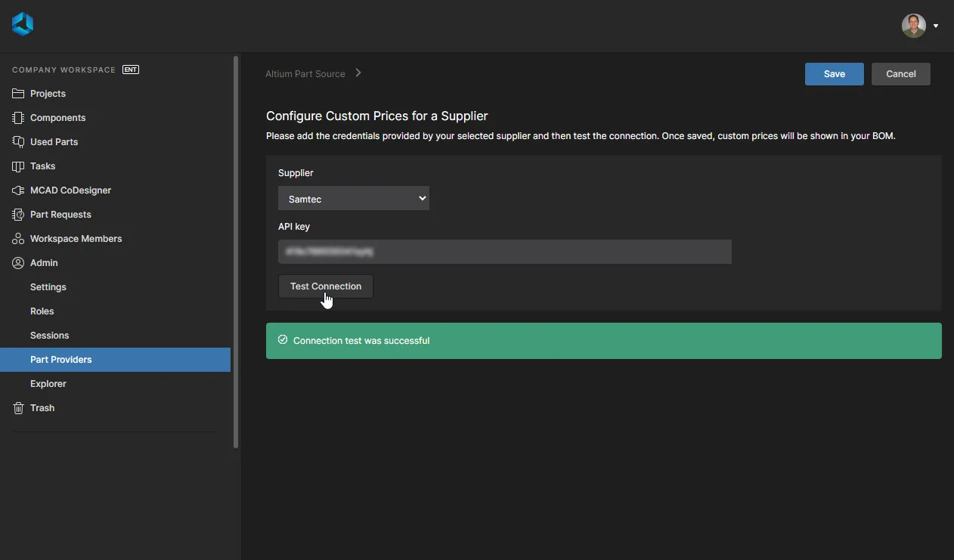Click the Part Requests icon

[x=18, y=215]
